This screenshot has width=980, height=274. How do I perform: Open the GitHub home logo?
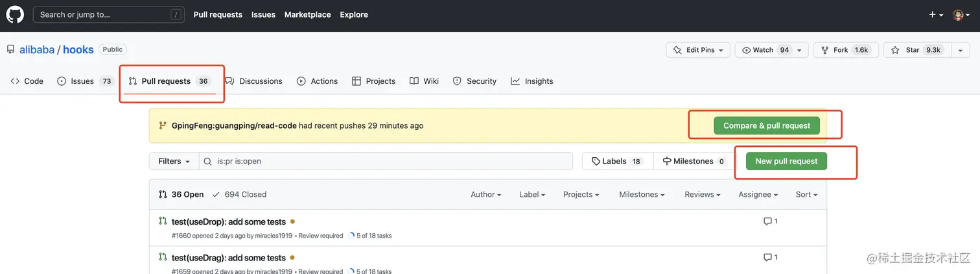[x=15, y=14]
